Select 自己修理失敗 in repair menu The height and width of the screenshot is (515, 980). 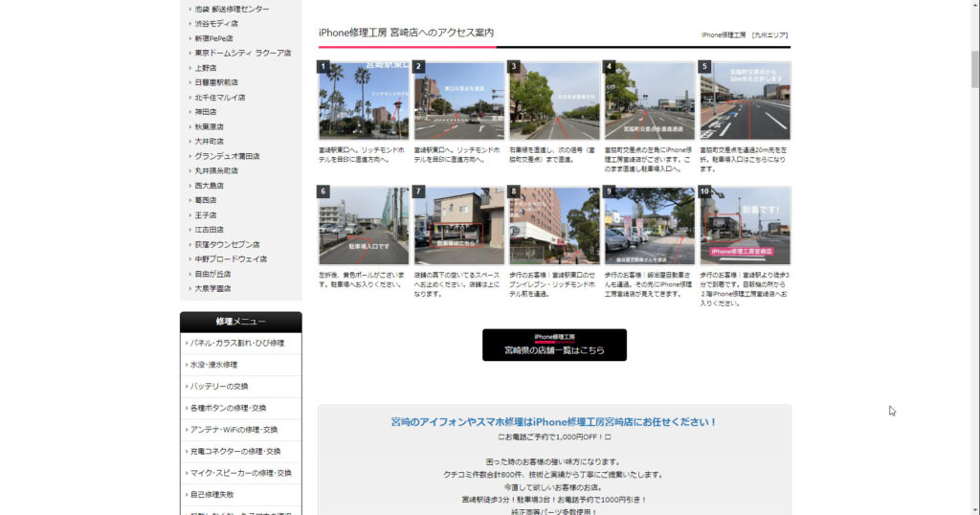coord(240,494)
